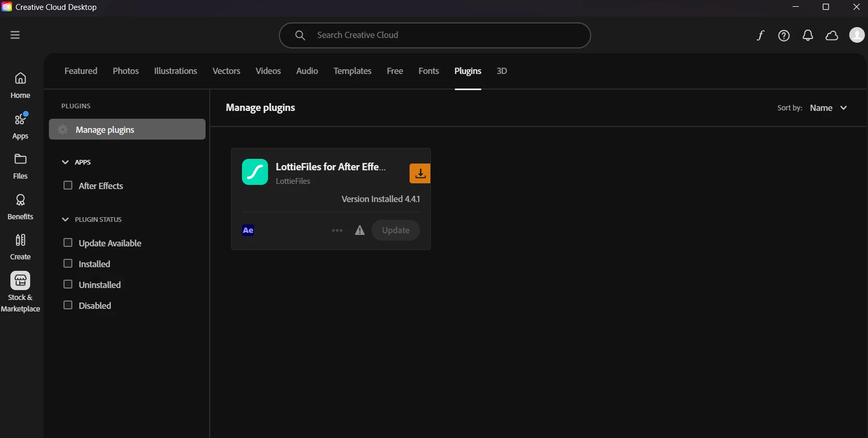Open notifications bell
Viewport: 868px width, 438px height.
coord(808,35)
